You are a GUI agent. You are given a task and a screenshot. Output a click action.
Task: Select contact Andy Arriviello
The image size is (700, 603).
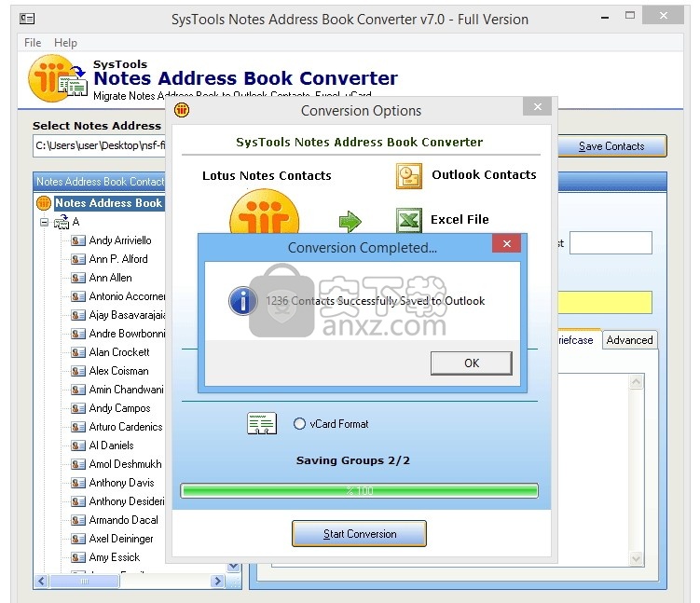tap(120, 240)
